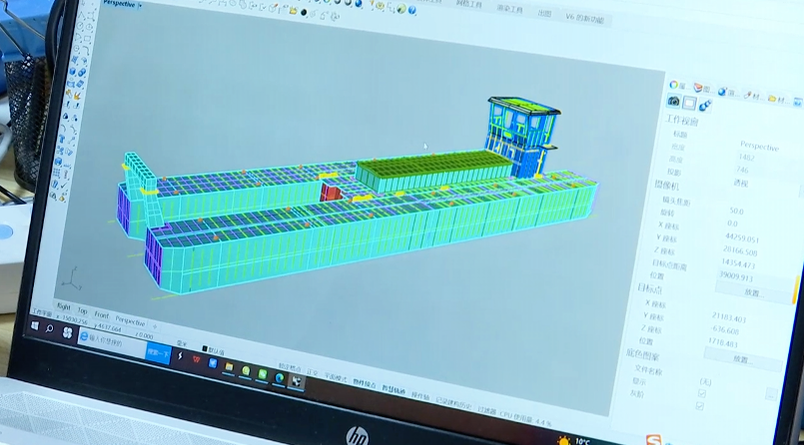Click the target point 放置 button
Screen dimensions: 804x445
coord(740,358)
